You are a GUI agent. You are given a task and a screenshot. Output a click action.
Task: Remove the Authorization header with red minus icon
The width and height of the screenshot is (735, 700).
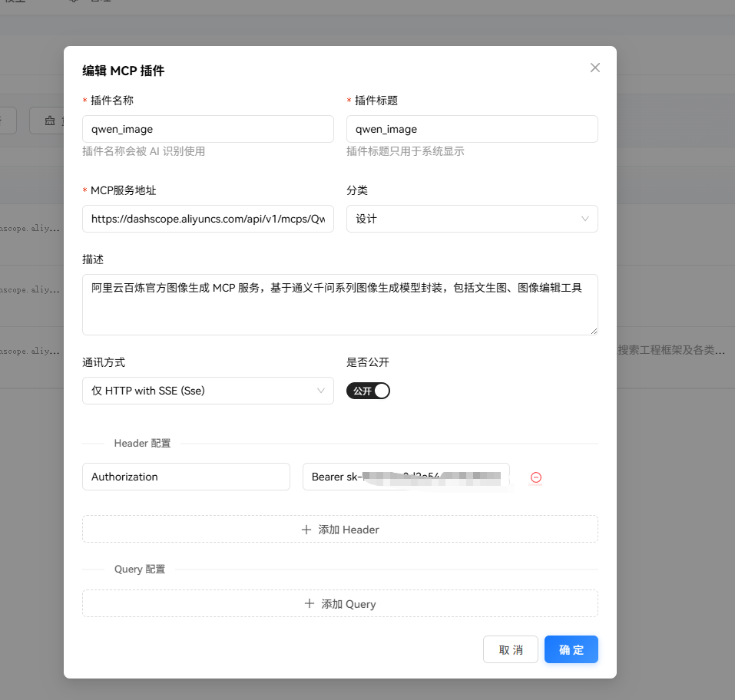pos(536,477)
